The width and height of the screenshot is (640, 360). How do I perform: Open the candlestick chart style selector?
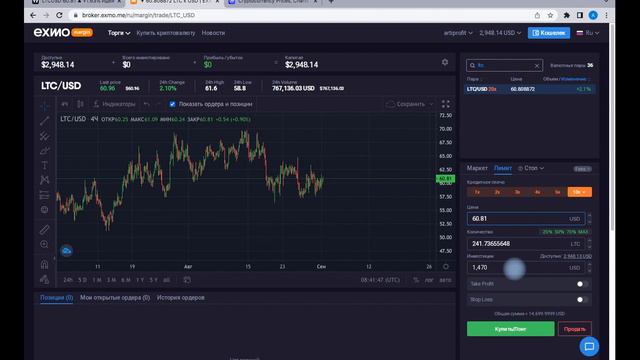(80, 104)
